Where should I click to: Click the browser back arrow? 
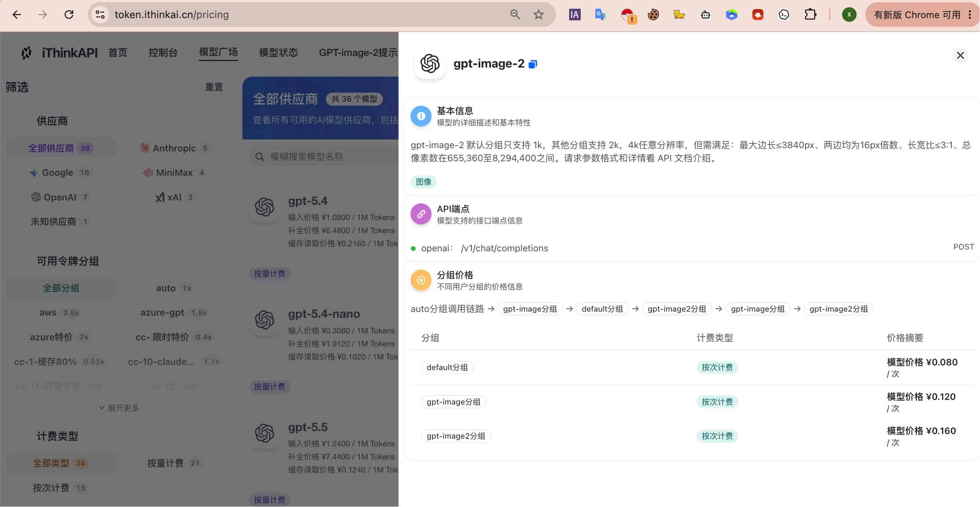point(17,15)
